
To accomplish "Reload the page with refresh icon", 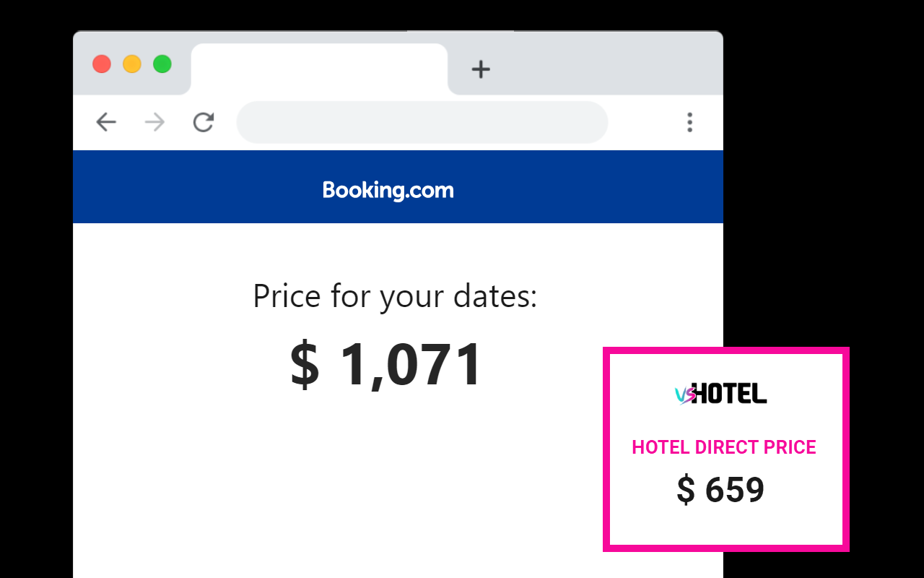I will 204,122.
